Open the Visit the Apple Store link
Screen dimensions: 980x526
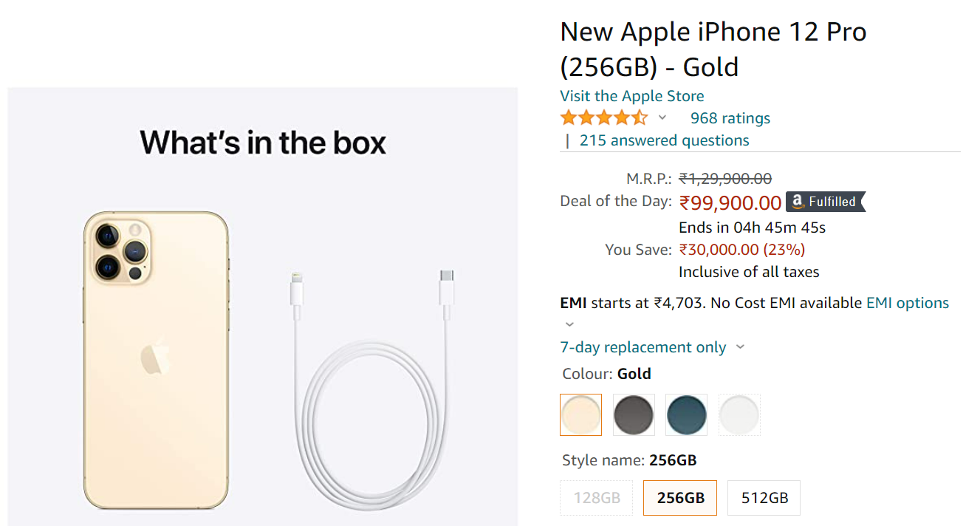[631, 96]
